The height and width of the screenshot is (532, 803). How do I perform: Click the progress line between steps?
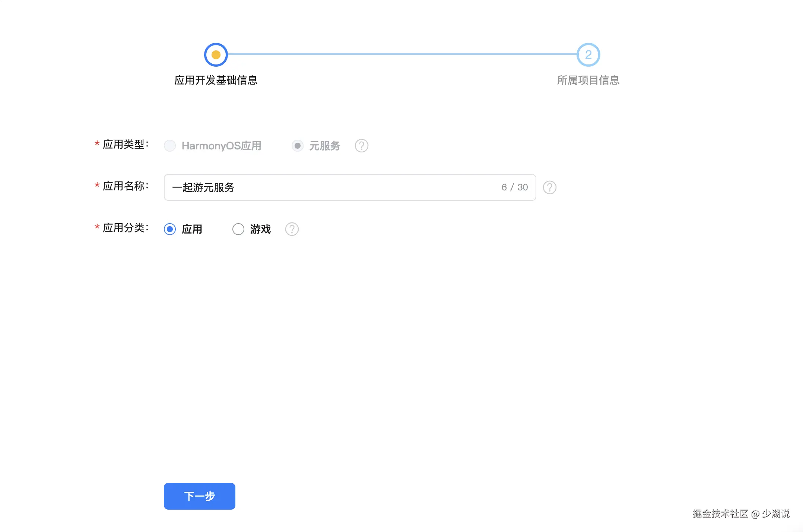[x=402, y=54]
